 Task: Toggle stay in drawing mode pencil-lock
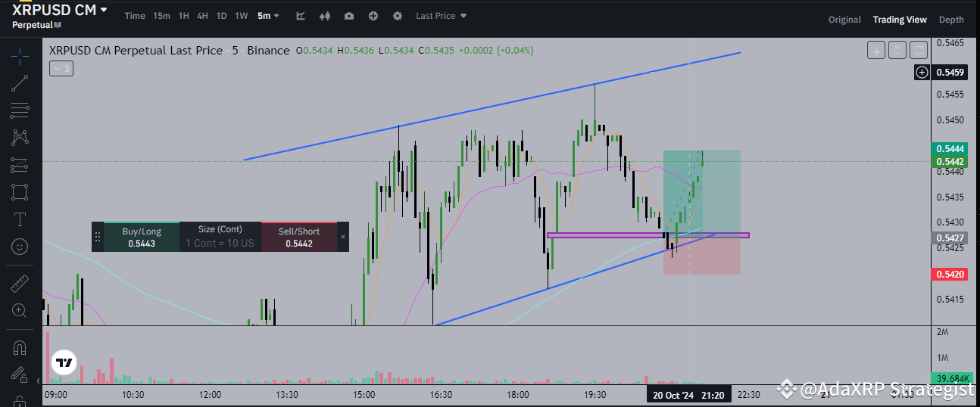tap(20, 374)
